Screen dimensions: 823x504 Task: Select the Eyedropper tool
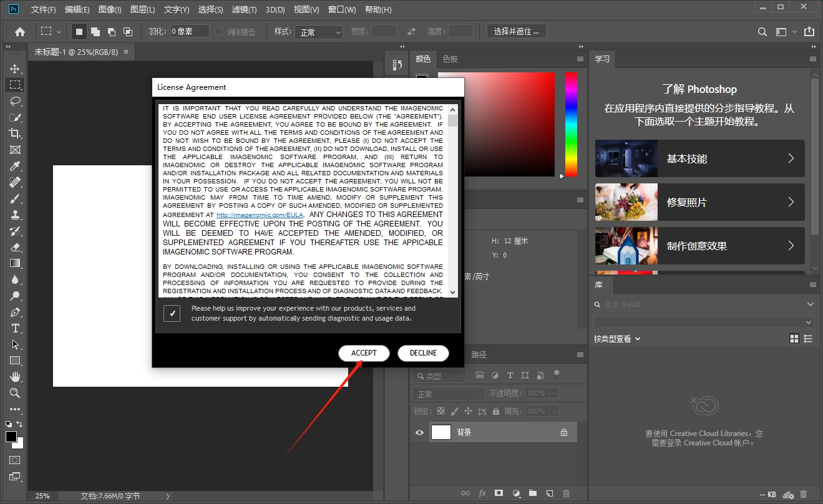[15, 166]
